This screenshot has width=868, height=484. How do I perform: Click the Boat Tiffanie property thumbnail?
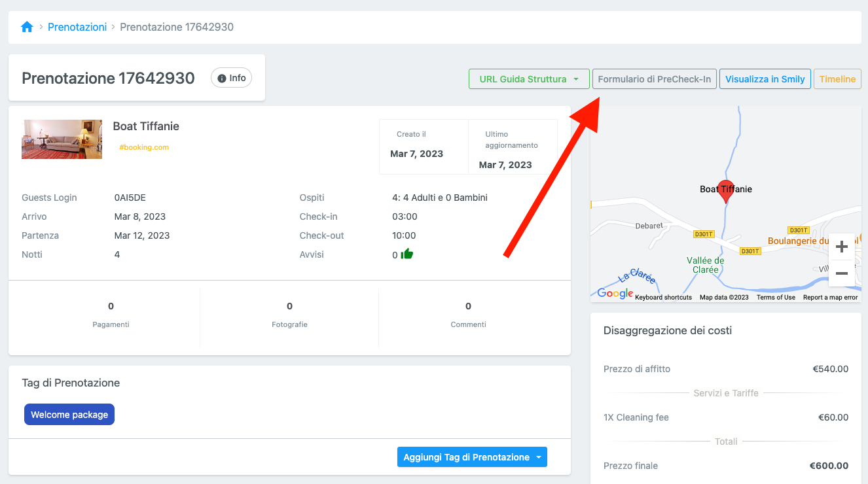coord(62,139)
